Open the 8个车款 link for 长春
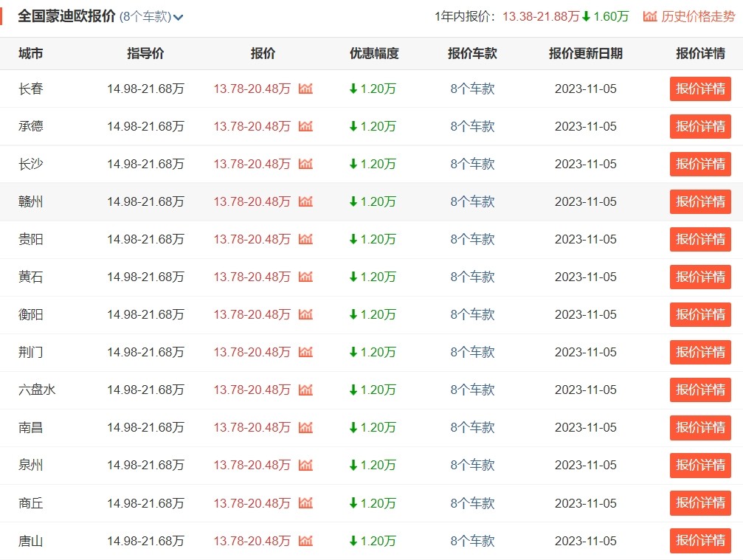Viewport: 743px width, 560px height. [472, 89]
